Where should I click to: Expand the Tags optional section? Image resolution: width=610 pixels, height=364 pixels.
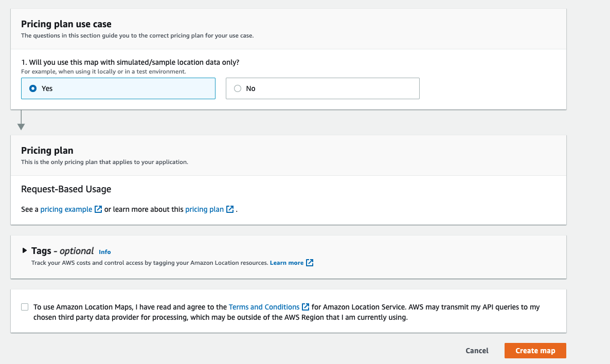tap(25, 250)
